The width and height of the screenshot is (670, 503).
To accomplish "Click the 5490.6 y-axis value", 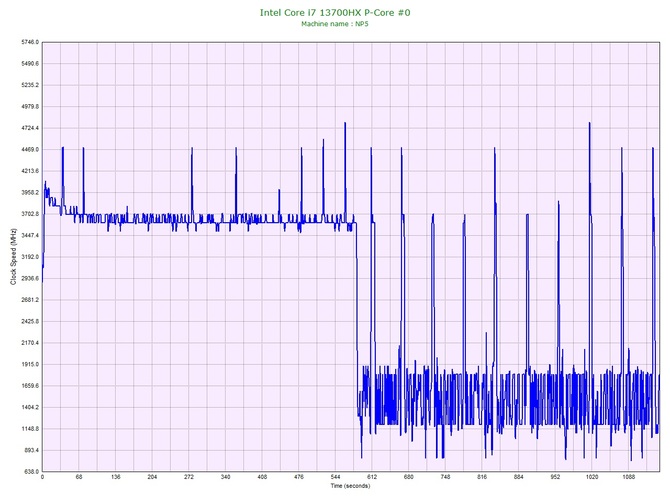I will coord(30,64).
